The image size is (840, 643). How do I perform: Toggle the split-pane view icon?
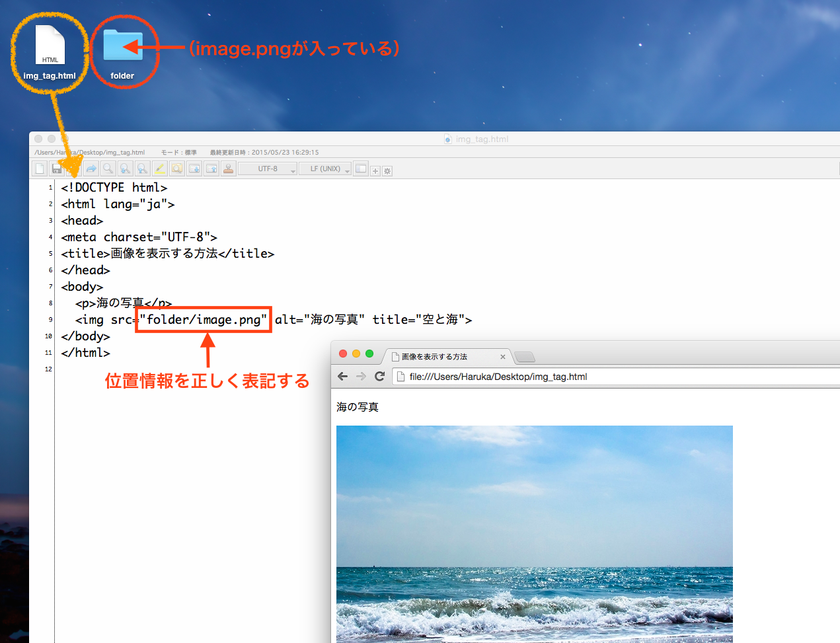click(360, 169)
